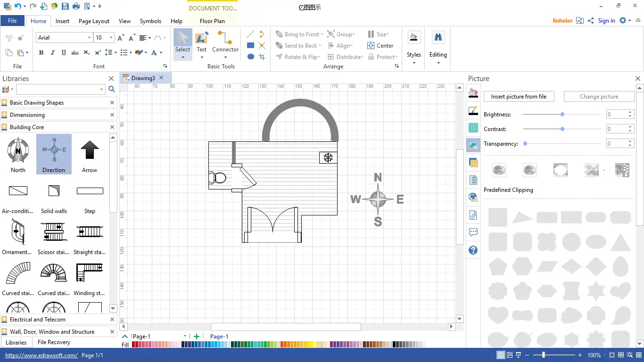The width and height of the screenshot is (644, 362).
Task: Toggle bold text formatting
Action: (x=41, y=52)
